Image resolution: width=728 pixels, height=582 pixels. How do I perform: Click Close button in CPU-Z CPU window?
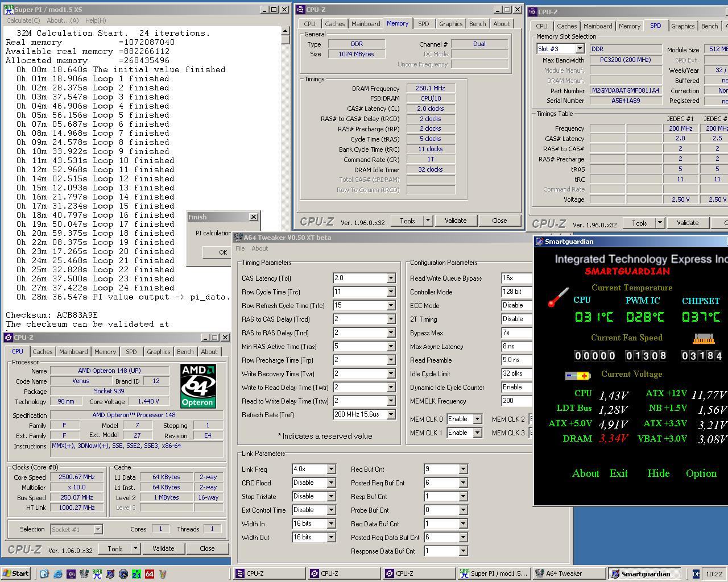coord(207,548)
